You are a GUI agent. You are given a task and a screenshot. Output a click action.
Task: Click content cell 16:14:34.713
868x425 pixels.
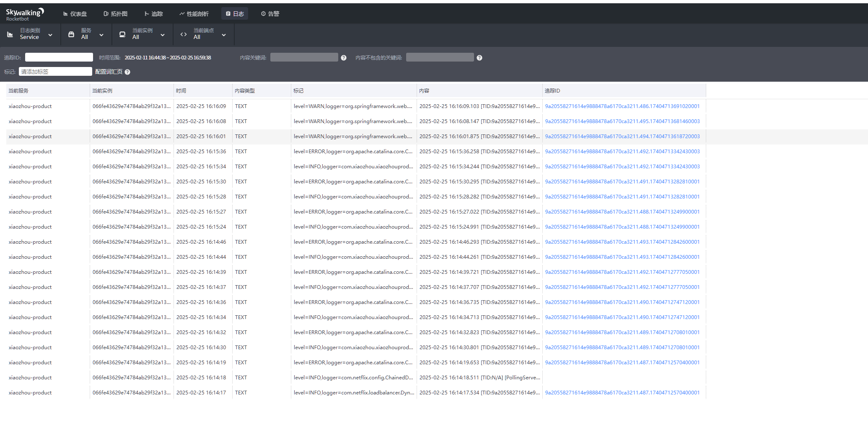point(479,317)
